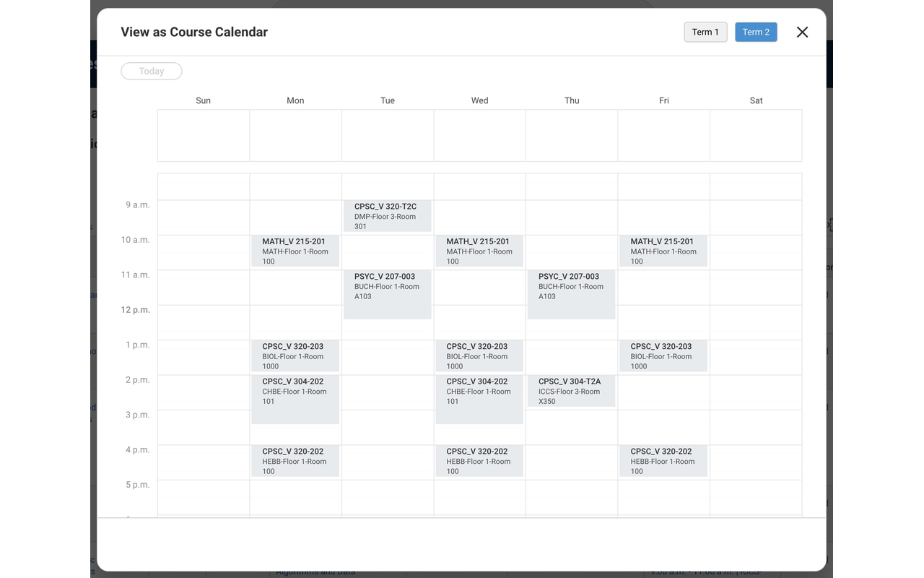Select Monday's MATH_V 215-201 lecture block
Image resolution: width=924 pixels, height=578 pixels.
coord(295,251)
